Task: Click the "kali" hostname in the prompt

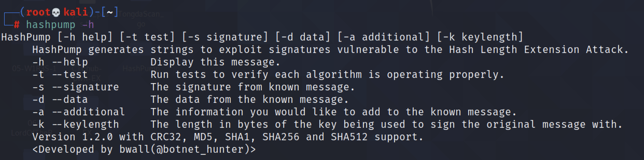Action: 76,12
